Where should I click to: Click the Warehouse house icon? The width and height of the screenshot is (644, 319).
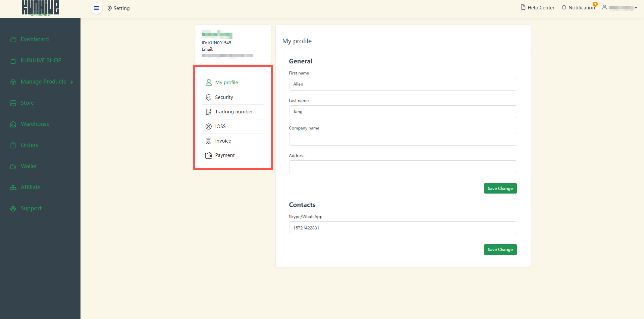point(13,124)
